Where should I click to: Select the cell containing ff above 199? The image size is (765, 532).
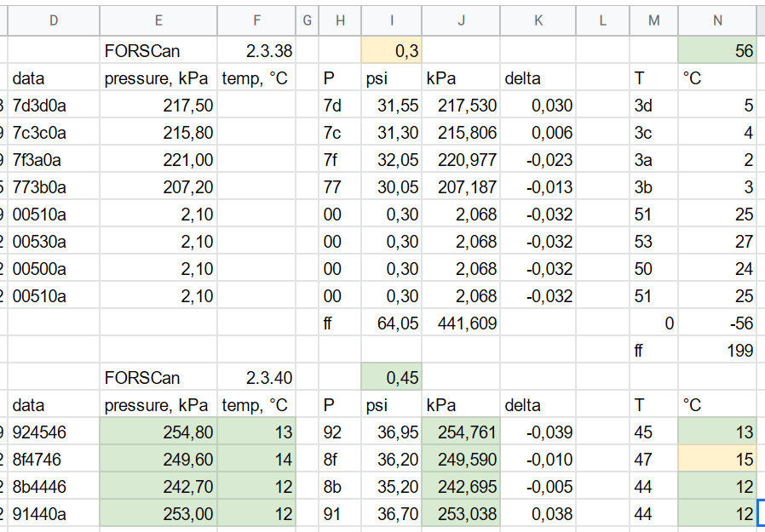click(653, 350)
